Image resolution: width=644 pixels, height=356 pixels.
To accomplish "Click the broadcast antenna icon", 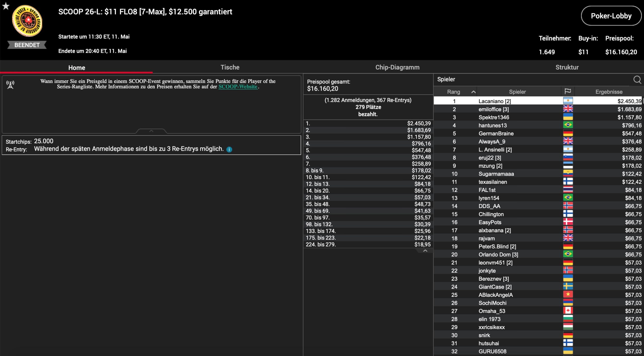I will click(10, 85).
